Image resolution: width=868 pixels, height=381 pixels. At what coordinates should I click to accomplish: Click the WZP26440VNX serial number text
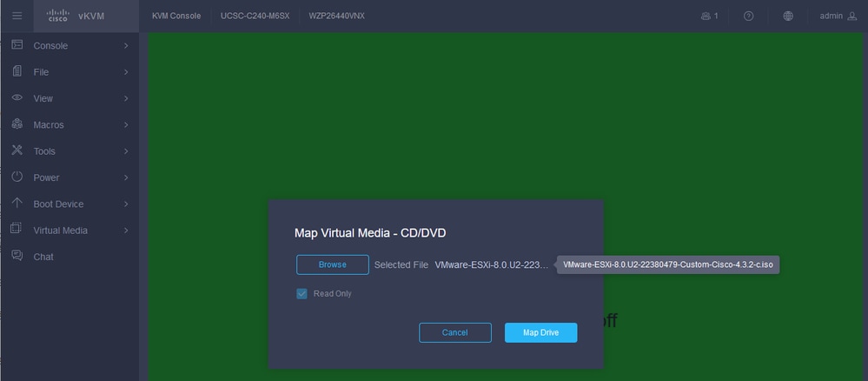[336, 16]
